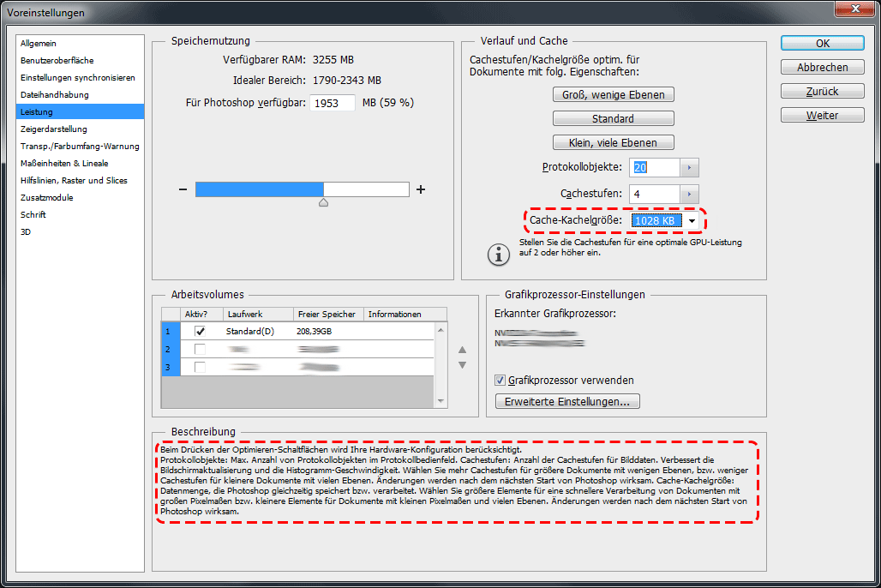The height and width of the screenshot is (588, 881).
Task: Click the Protokollobjekte value field
Action: [655, 167]
